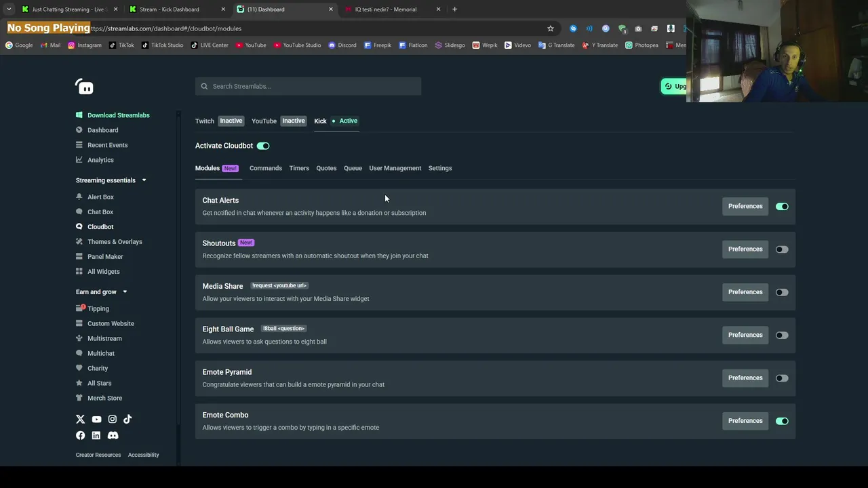Click the Dashboard sidebar icon
Viewport: 868px width, 488px height.
[79, 130]
